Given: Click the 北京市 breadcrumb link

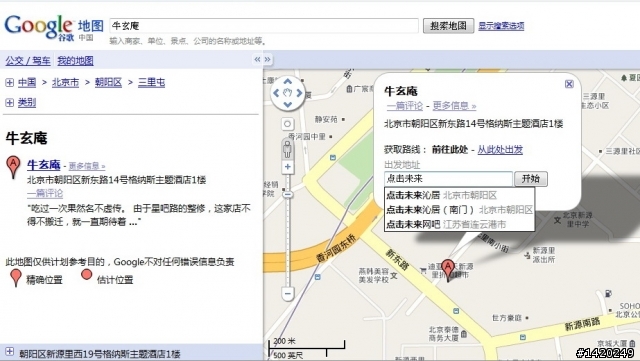Looking at the screenshot, I should [65, 82].
